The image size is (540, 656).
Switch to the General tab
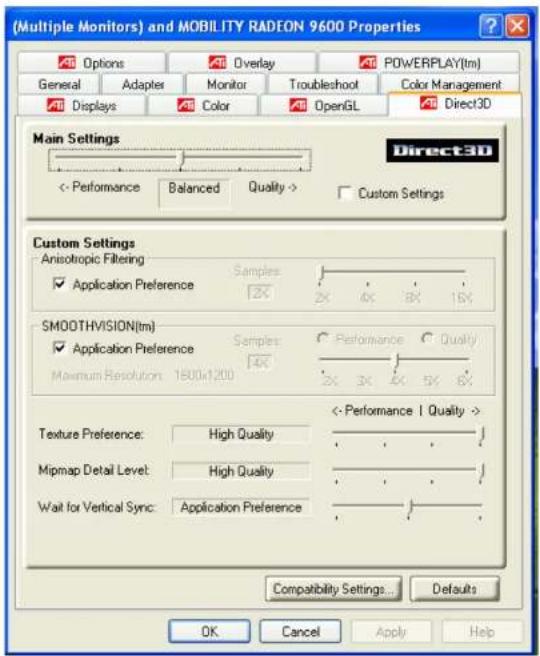59,84
